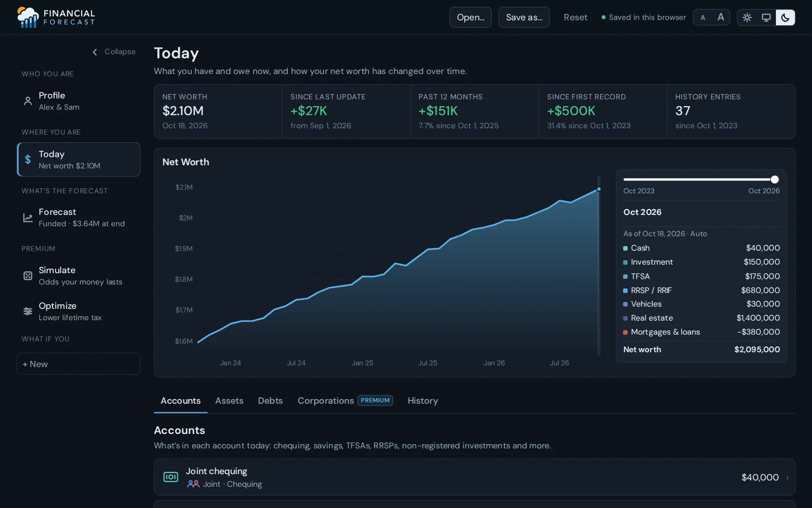Choose the larger text size A
The height and width of the screenshot is (508, 812).
[x=721, y=17]
